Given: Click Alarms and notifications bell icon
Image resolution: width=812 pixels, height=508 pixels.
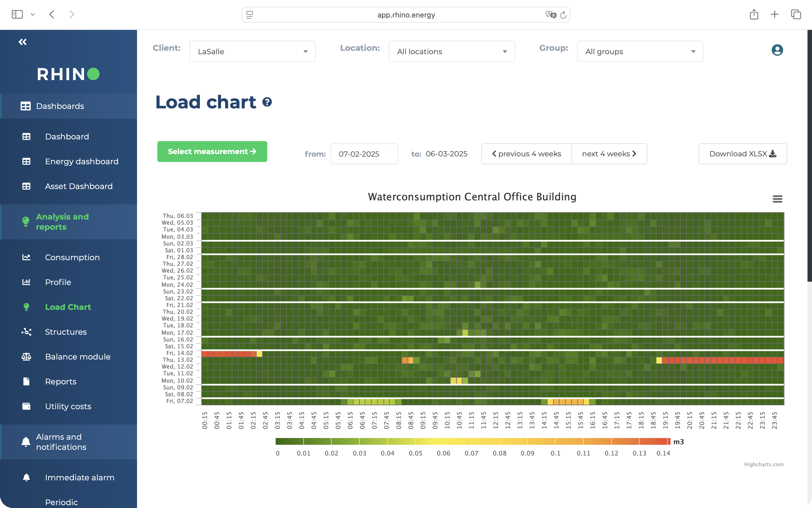Looking at the screenshot, I should (x=26, y=442).
